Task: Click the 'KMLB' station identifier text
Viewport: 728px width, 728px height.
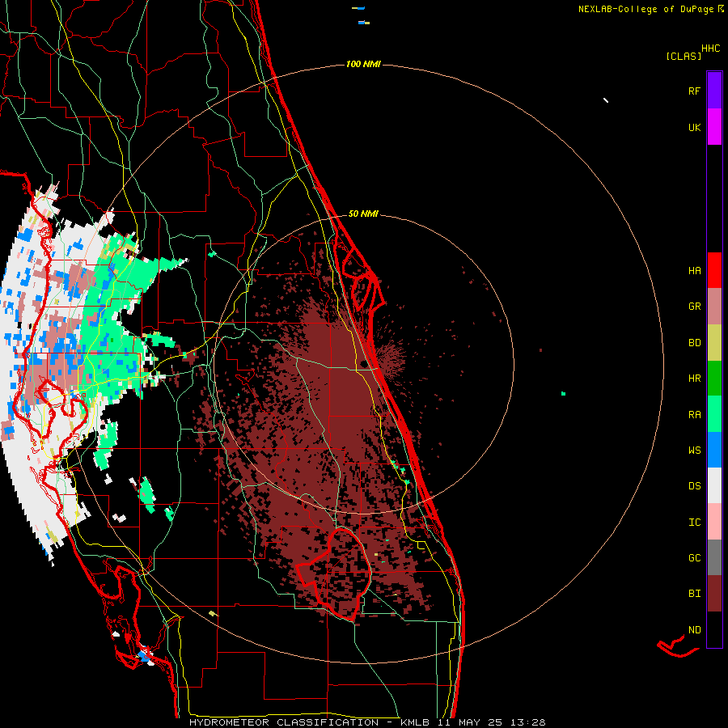Action: tap(414, 722)
